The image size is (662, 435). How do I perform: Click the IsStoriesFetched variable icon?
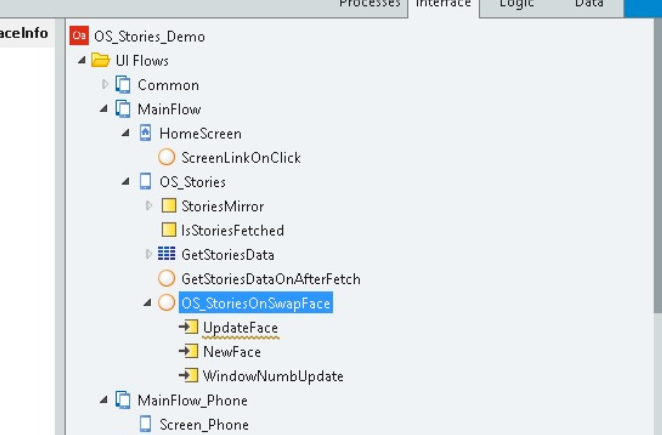(x=168, y=230)
